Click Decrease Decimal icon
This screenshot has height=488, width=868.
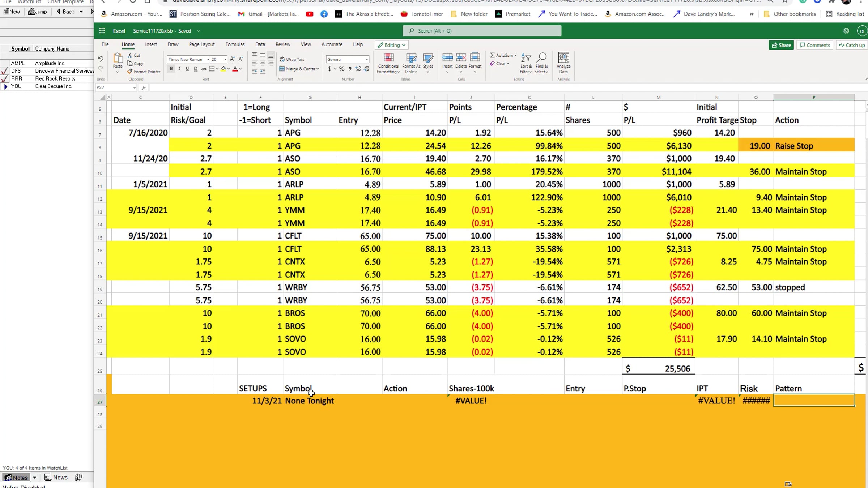coord(366,69)
